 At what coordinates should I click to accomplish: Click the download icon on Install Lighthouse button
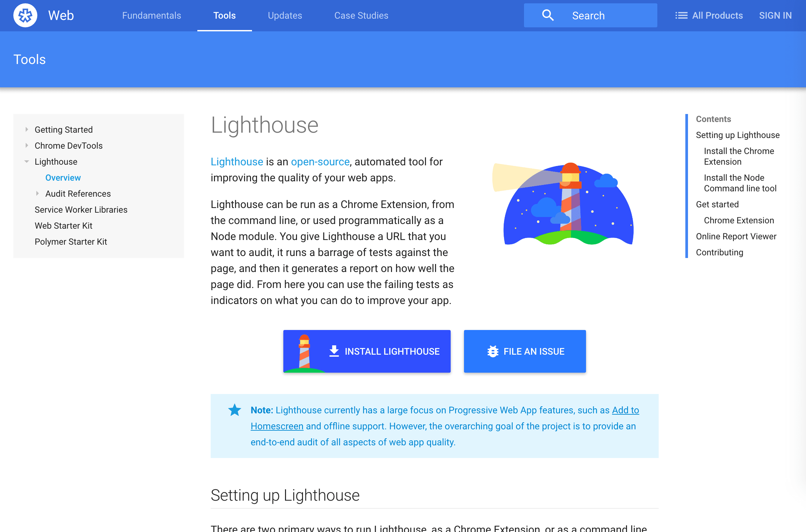coord(334,351)
